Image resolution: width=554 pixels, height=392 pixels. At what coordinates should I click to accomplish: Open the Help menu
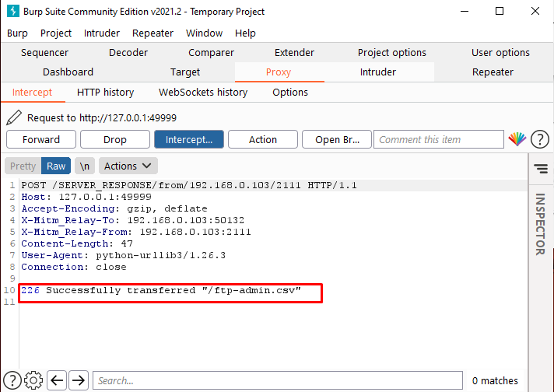tap(245, 33)
